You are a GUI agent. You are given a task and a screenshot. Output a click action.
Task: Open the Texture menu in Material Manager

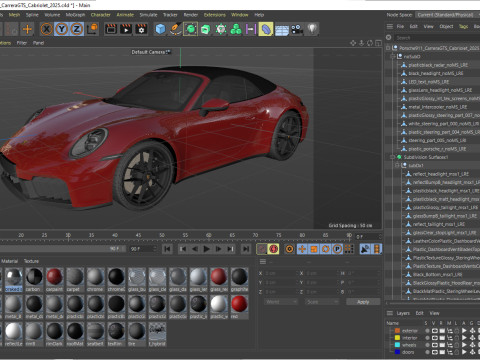point(31,261)
